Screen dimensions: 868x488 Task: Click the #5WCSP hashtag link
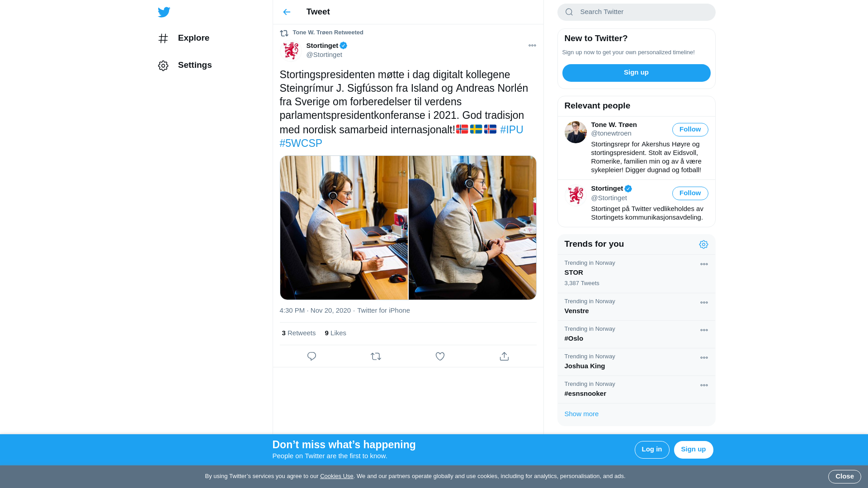click(x=301, y=143)
